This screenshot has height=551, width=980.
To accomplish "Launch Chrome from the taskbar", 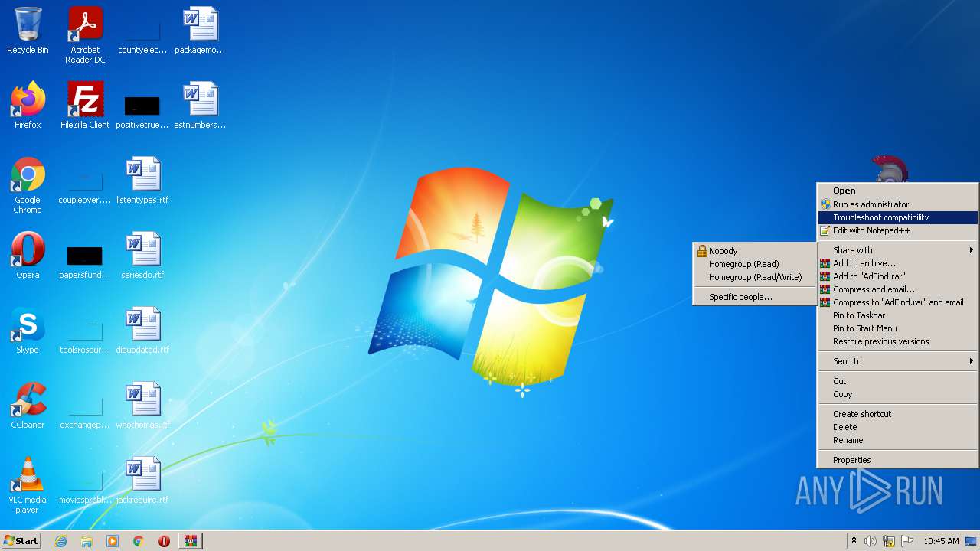I will [139, 541].
